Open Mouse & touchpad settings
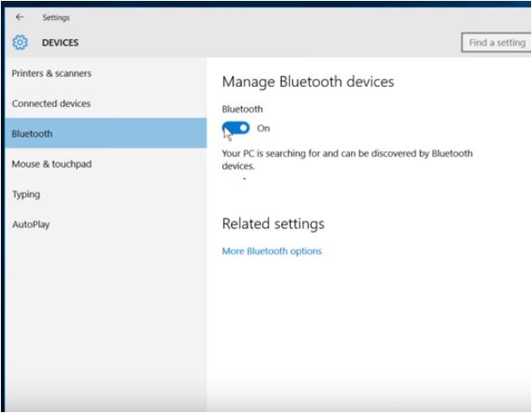The width and height of the screenshot is (532, 413). coord(106,164)
